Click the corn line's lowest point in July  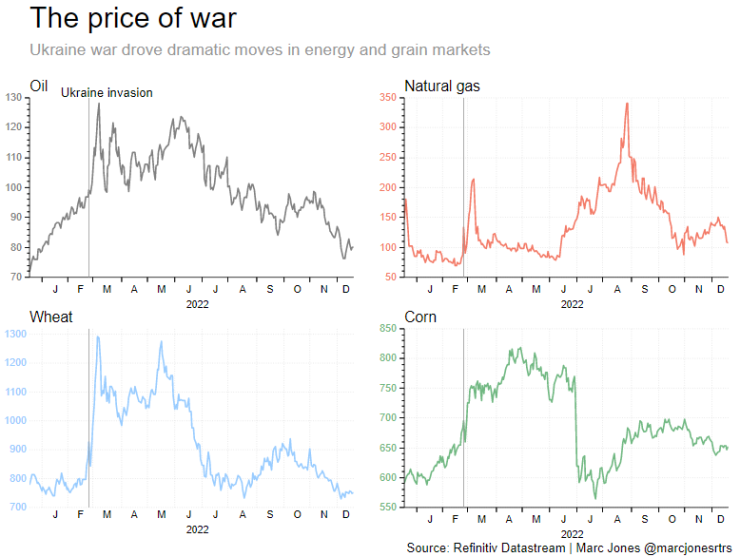596,498
